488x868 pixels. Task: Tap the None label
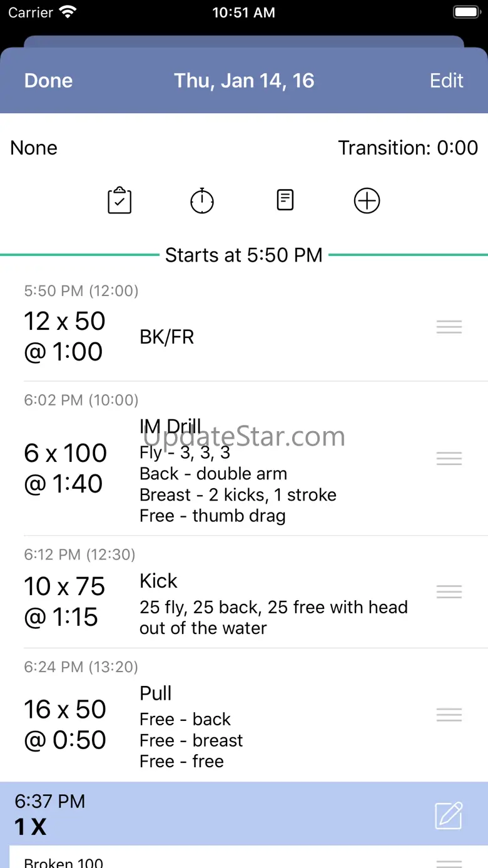click(34, 148)
